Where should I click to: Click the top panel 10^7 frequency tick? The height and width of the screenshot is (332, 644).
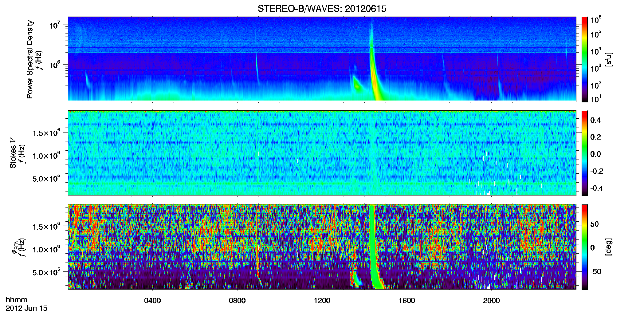[x=55, y=25]
